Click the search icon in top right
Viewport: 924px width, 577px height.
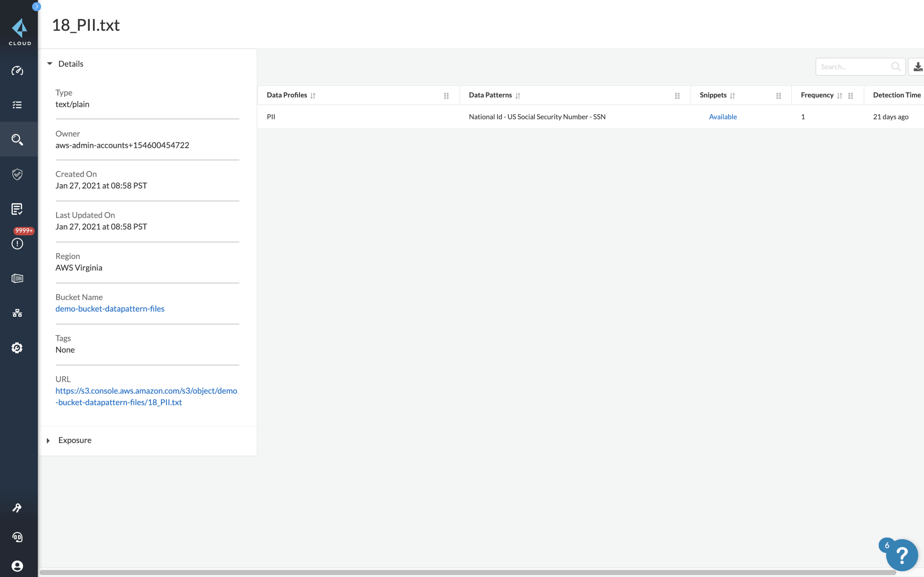pos(895,67)
